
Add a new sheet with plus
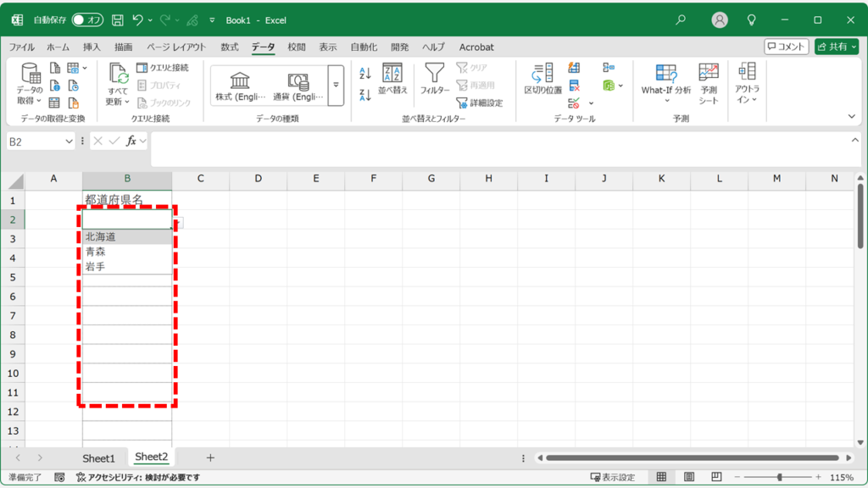(x=210, y=457)
